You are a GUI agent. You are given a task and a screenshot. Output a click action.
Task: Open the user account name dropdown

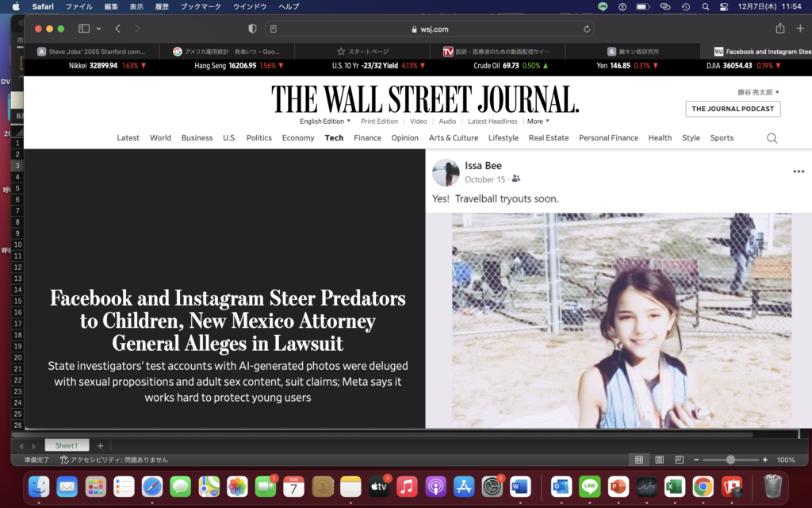pos(758,92)
